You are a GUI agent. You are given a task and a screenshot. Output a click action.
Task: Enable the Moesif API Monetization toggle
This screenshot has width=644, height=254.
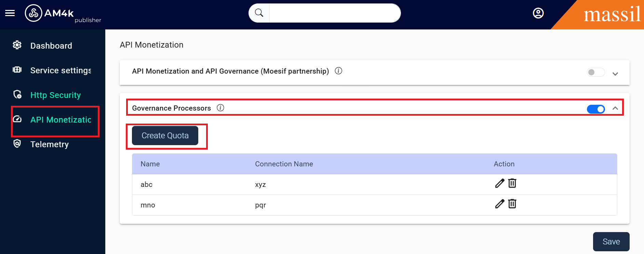point(595,72)
